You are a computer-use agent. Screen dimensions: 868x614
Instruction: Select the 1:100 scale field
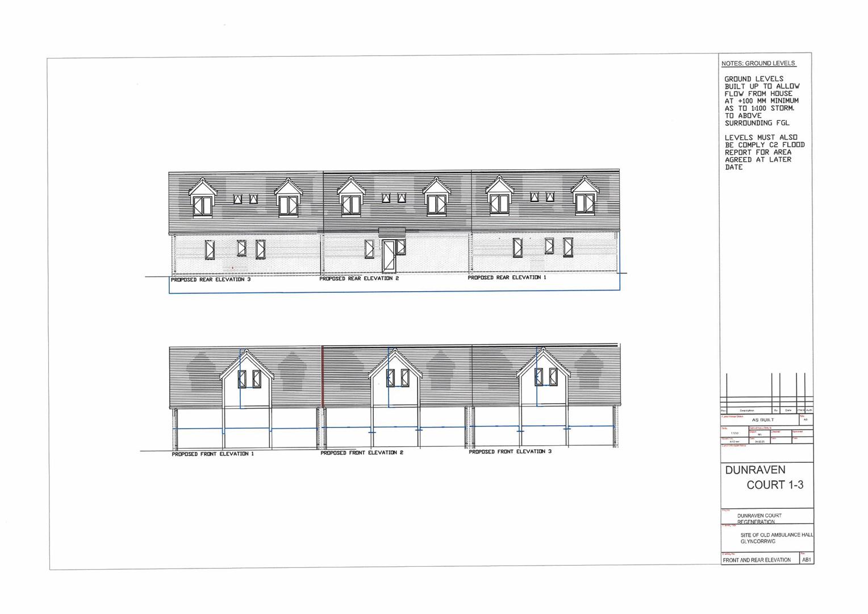[734, 433]
